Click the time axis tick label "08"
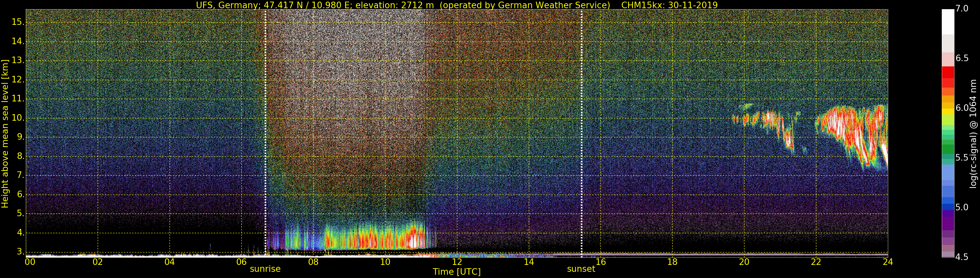This screenshot has width=980, height=278. 313,262
